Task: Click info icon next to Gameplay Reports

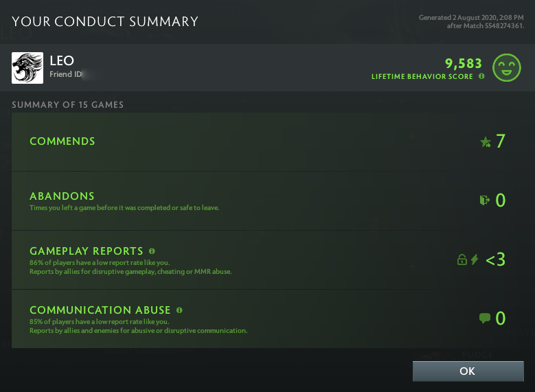Action: point(152,251)
